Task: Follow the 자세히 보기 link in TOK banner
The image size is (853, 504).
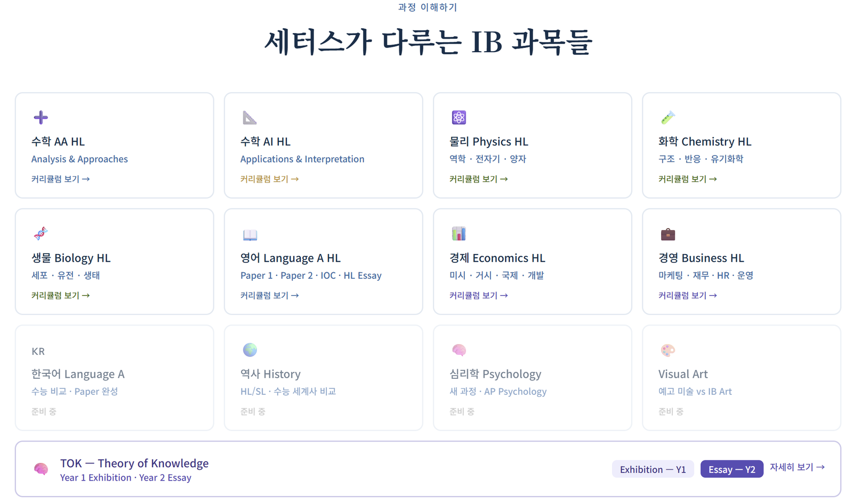Action: click(797, 467)
